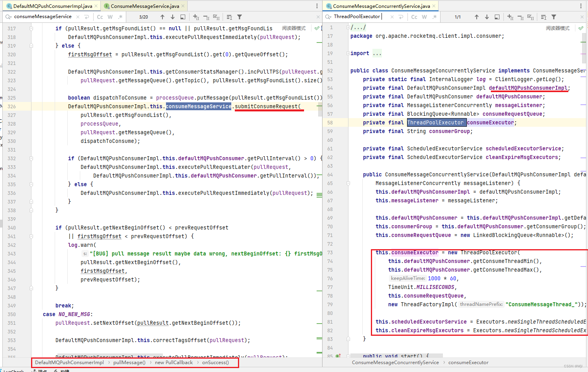The height and width of the screenshot is (372, 588).
Task: Select all occurrences in right editor search bar
Action: click(x=531, y=17)
